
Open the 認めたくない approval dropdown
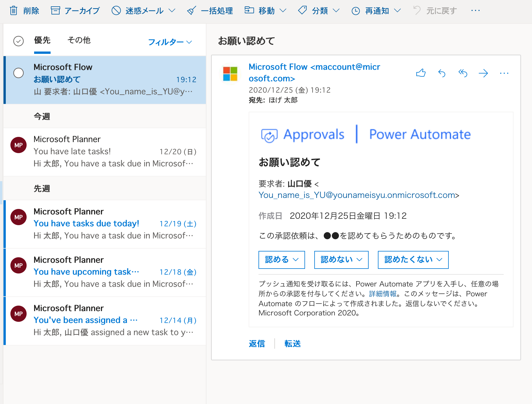(x=413, y=260)
